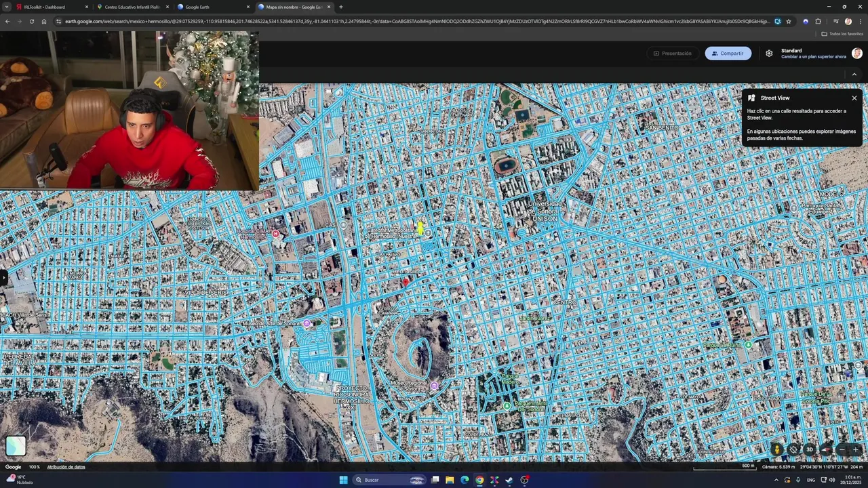This screenshot has width=868, height=488.
Task: Click the 100% status bar value
Action: click(34, 467)
